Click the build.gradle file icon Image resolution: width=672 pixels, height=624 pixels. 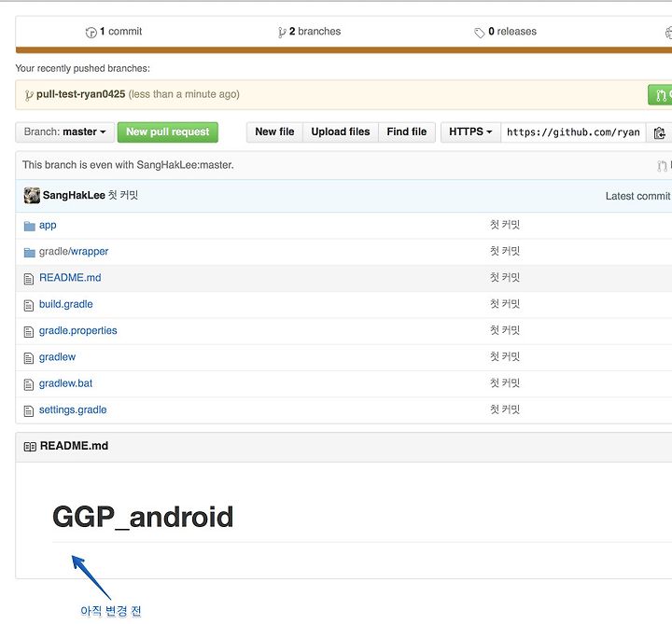coord(29,305)
